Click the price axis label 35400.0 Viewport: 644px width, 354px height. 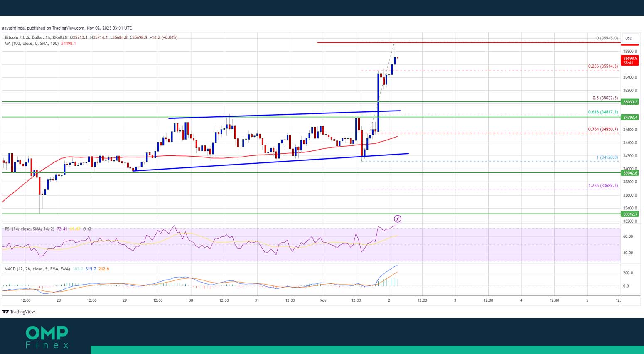pyautogui.click(x=630, y=77)
